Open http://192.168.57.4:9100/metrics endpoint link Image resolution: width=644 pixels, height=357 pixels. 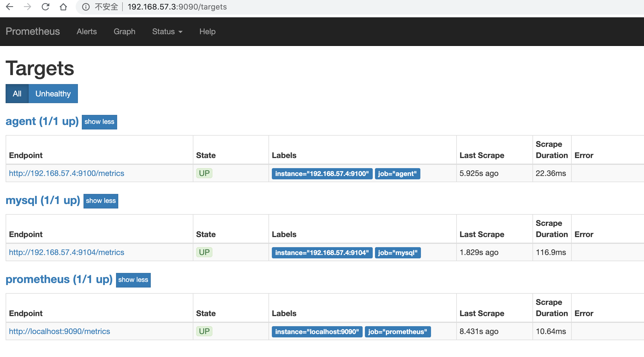tap(66, 173)
